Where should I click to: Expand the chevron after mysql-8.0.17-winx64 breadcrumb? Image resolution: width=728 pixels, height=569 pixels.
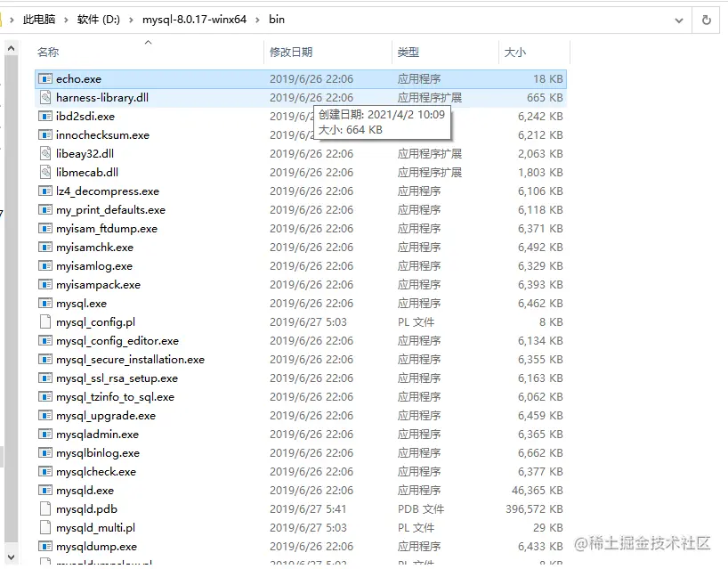(x=258, y=20)
